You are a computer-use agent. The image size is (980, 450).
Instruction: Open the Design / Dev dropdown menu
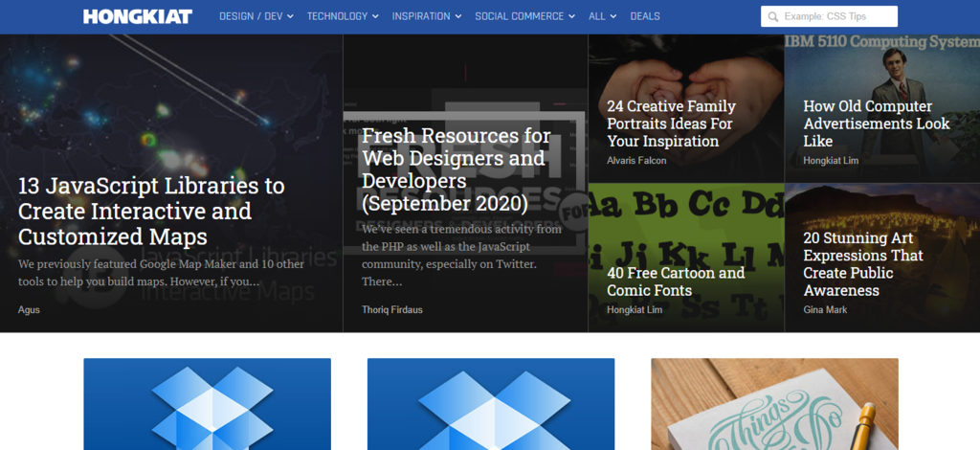pos(256,16)
